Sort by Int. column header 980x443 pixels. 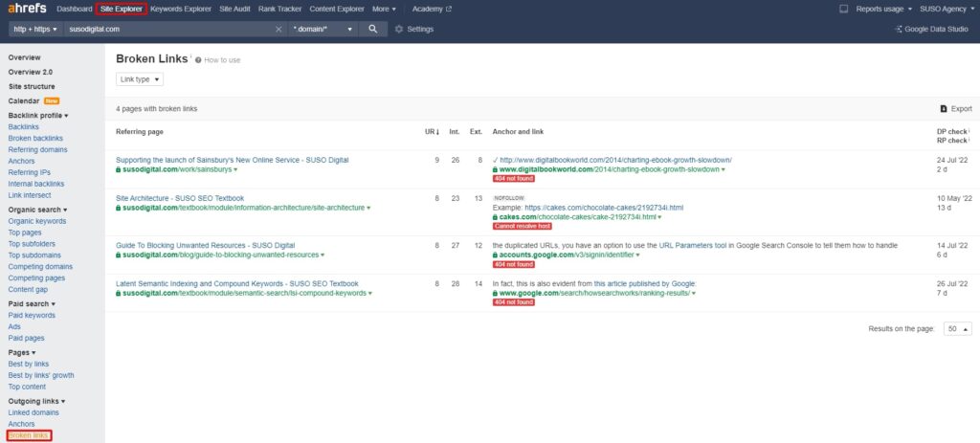(x=455, y=132)
